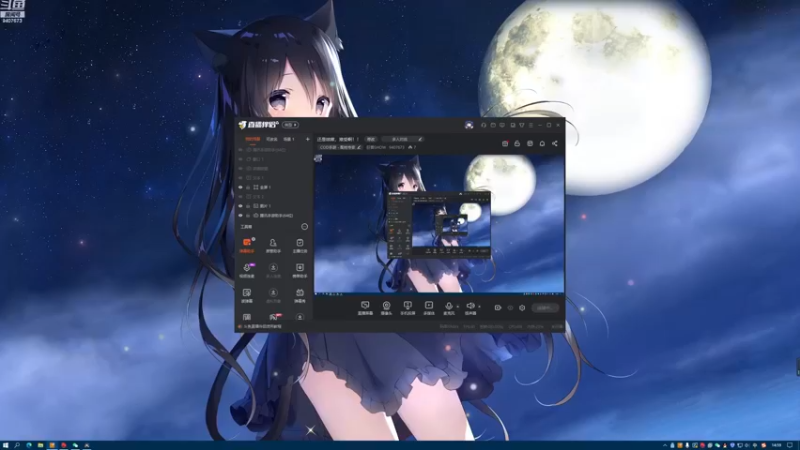This screenshot has width=800, height=450.
Task: Collapse the toolbox panel minus button
Action: point(305,227)
